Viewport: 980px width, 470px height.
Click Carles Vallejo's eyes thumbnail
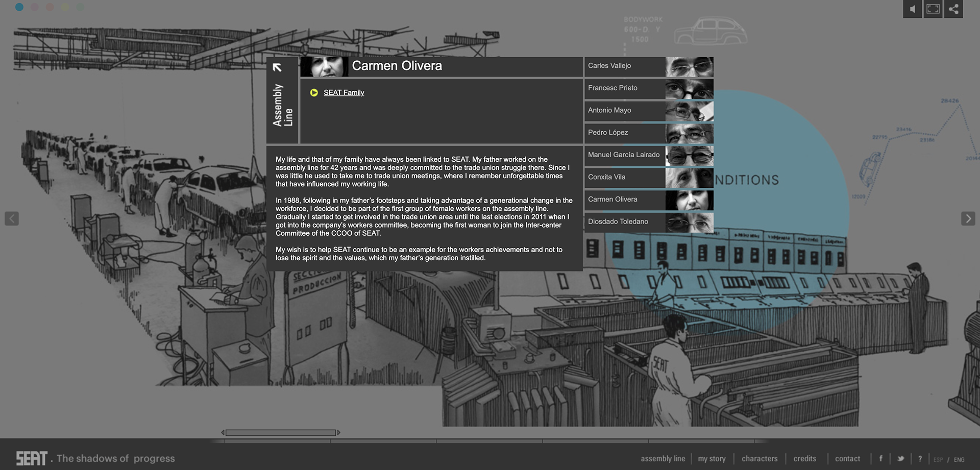pos(690,66)
